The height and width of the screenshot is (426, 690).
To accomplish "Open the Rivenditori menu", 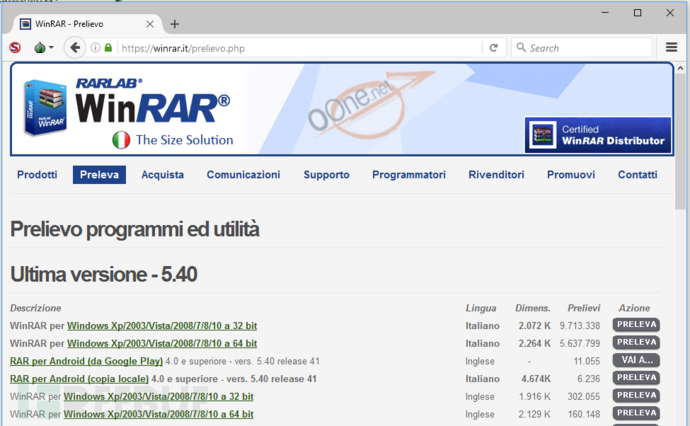I will click(x=496, y=175).
